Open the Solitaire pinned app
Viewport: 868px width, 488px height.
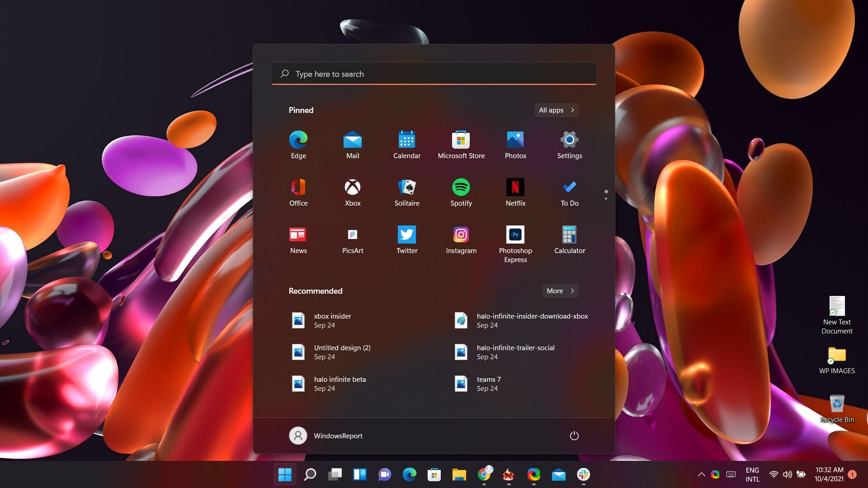pos(406,188)
